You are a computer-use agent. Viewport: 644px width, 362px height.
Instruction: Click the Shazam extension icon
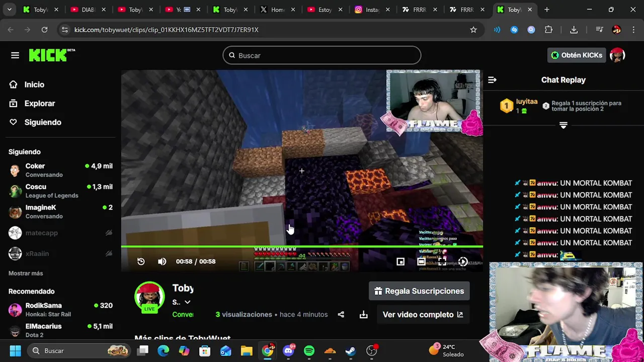coord(514,30)
